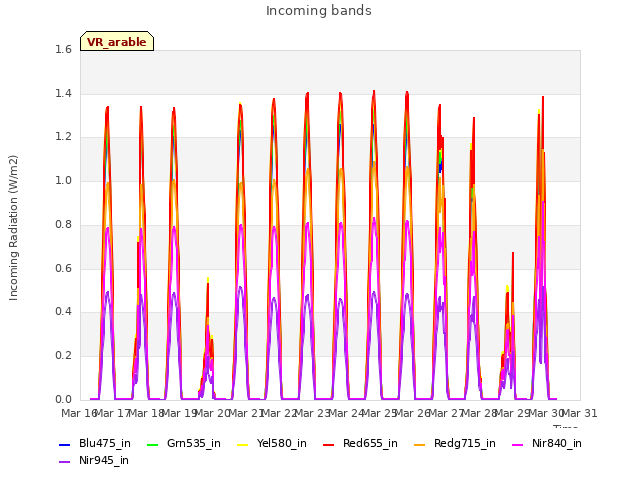Click the Grn535_in legend label
The image size is (640, 480).
[x=194, y=443]
